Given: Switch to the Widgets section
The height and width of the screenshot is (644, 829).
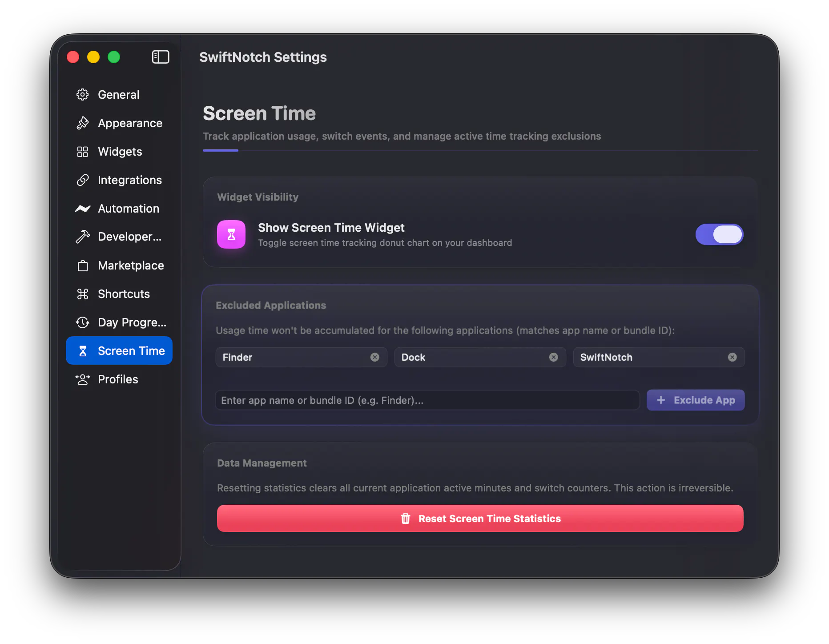Looking at the screenshot, I should (x=119, y=152).
